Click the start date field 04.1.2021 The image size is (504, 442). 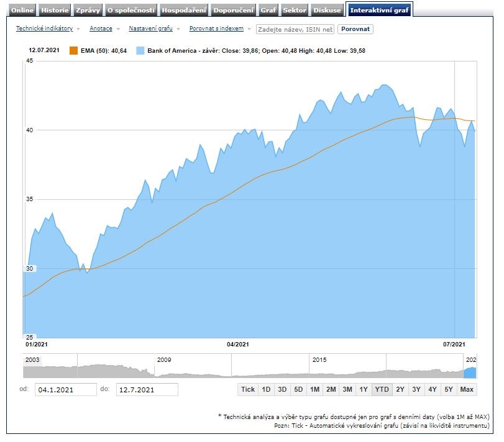click(x=65, y=390)
